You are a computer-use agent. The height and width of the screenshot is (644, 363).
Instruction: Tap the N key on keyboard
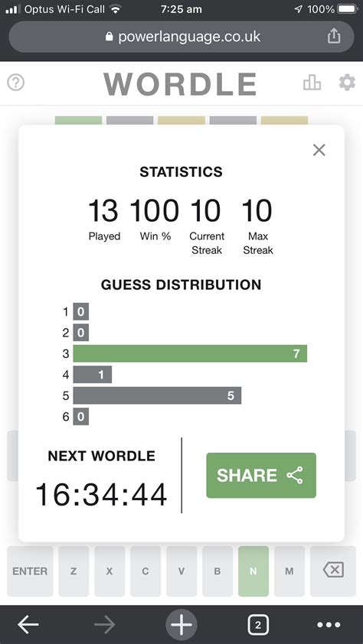(x=253, y=571)
